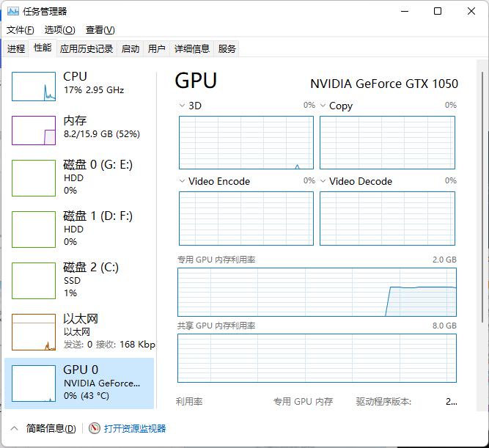Open the Copy graph dropdown selector

click(x=323, y=106)
